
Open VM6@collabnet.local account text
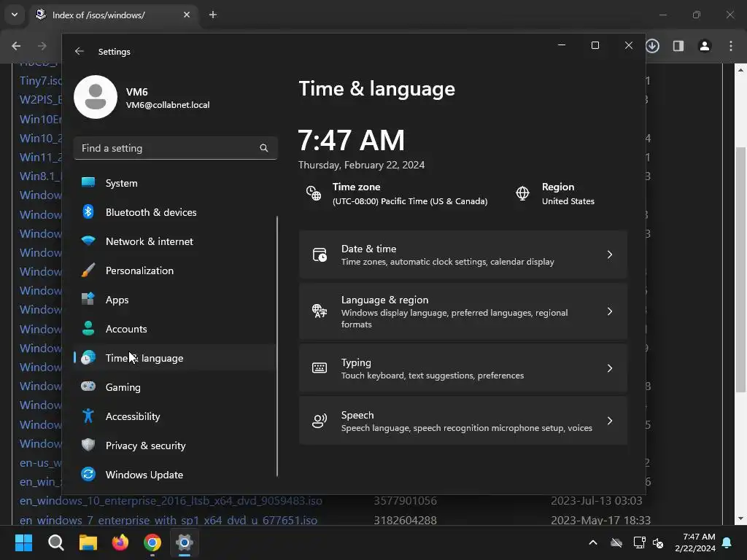point(168,105)
